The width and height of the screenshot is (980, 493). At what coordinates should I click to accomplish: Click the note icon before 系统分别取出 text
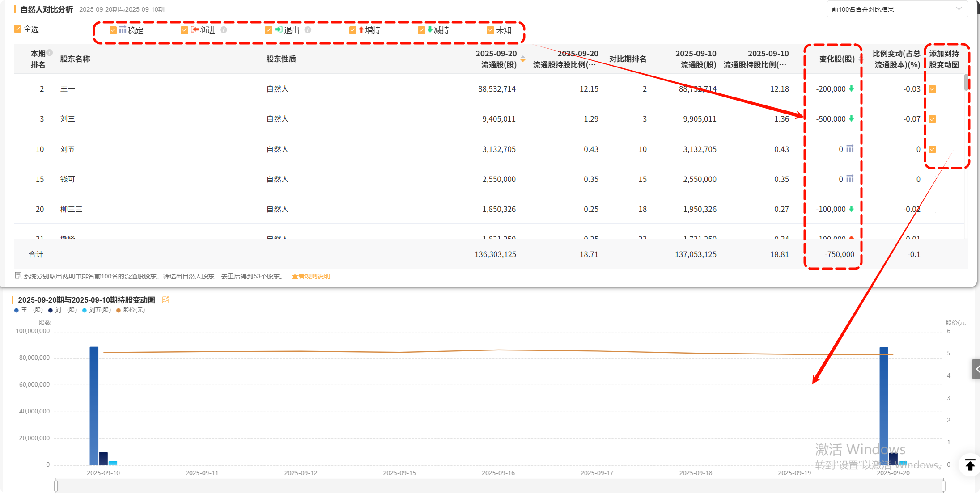coord(18,276)
